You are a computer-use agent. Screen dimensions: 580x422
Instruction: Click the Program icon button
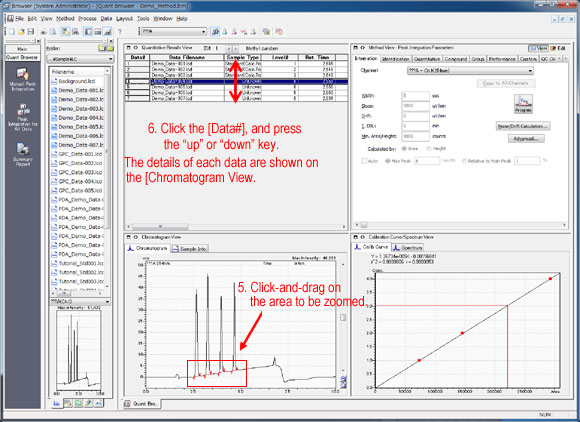(523, 104)
